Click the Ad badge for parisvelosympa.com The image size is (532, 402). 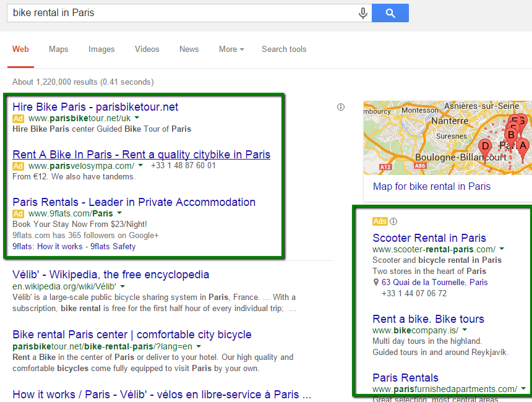point(18,166)
